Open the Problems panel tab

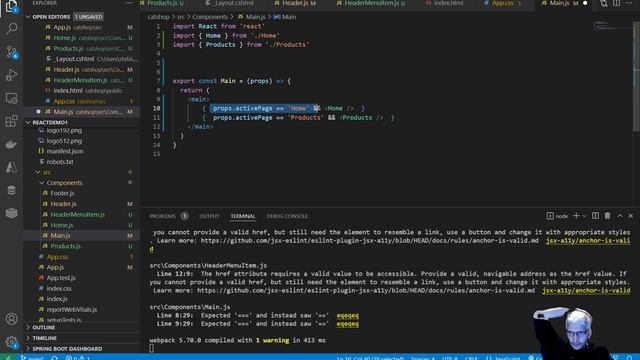[x=162, y=216]
